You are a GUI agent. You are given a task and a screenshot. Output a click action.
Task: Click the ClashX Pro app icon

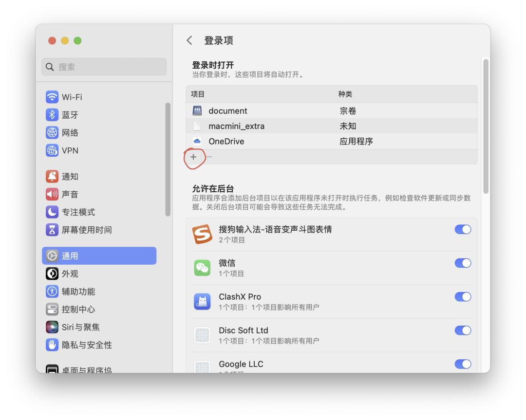(202, 301)
